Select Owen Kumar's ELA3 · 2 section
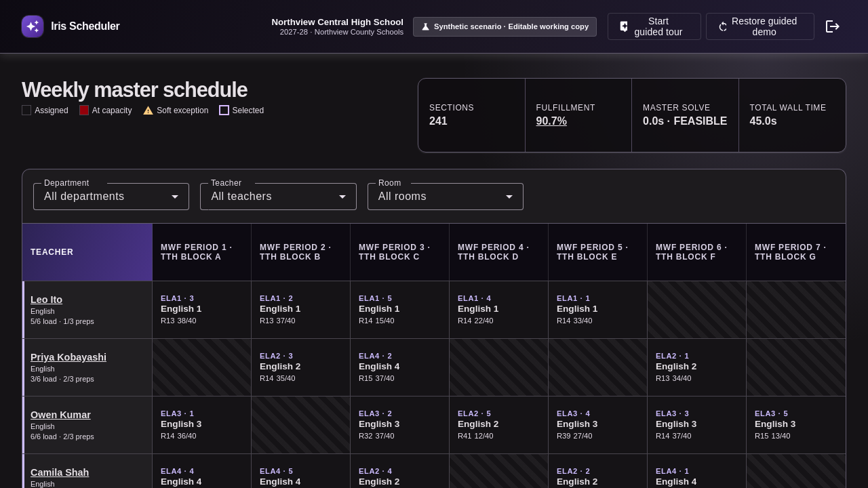Viewport: 868px width, 488px height. 400,425
